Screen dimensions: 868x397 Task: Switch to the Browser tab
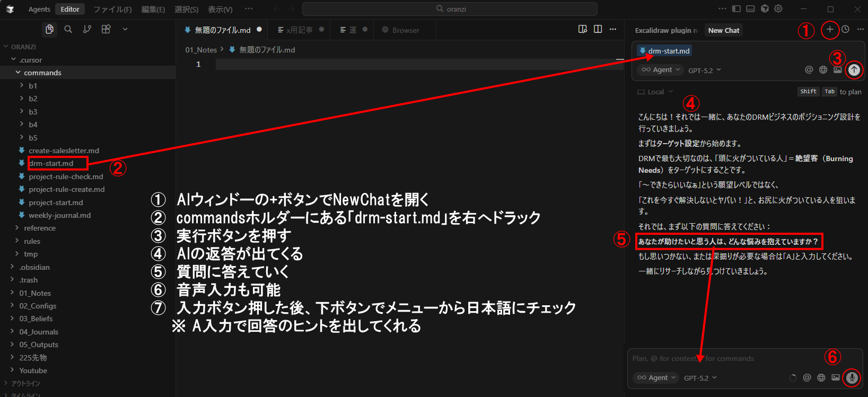click(x=401, y=30)
